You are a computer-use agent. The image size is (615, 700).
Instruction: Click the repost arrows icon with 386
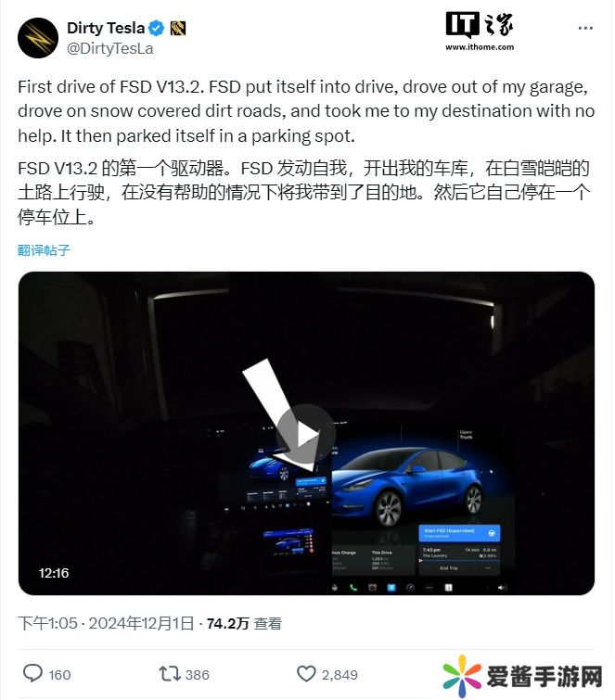169,673
